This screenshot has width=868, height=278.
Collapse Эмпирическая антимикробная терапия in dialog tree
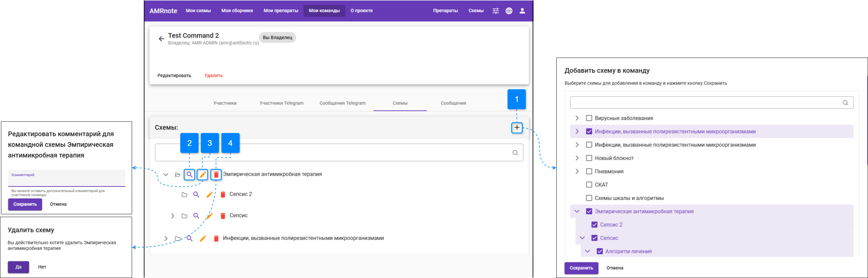pos(577,211)
